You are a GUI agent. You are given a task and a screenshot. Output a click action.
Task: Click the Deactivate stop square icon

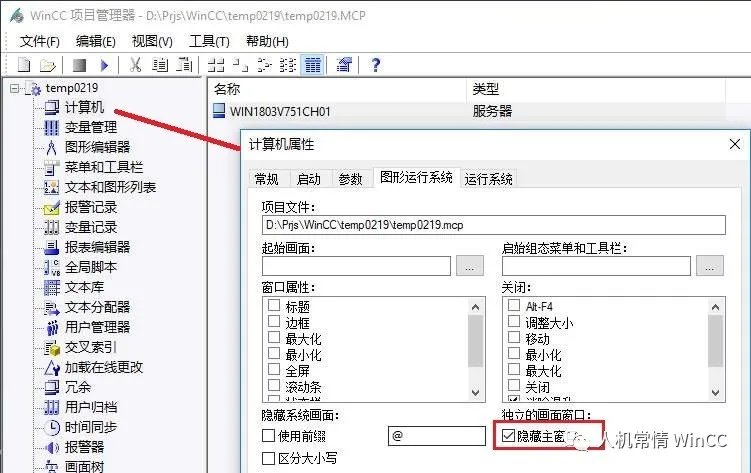[x=79, y=65]
